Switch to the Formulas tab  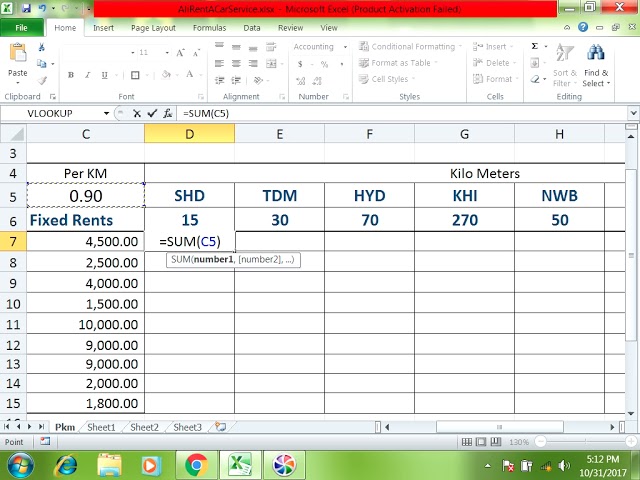click(209, 28)
